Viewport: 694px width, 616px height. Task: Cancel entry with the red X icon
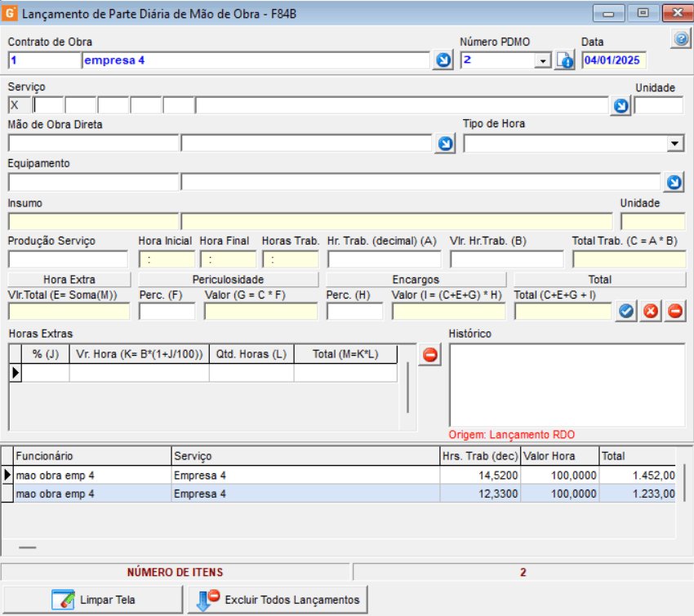pos(651,311)
